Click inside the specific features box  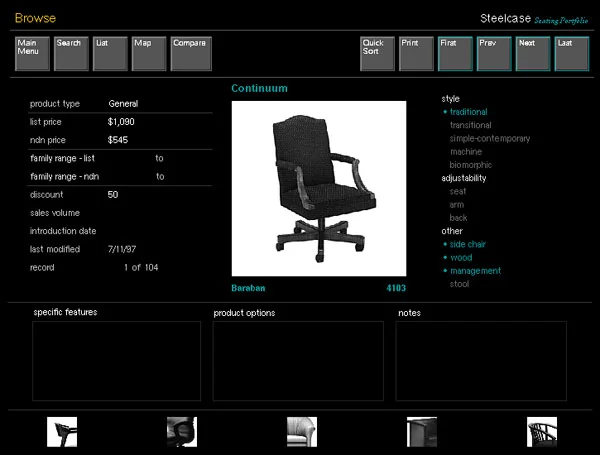117,361
